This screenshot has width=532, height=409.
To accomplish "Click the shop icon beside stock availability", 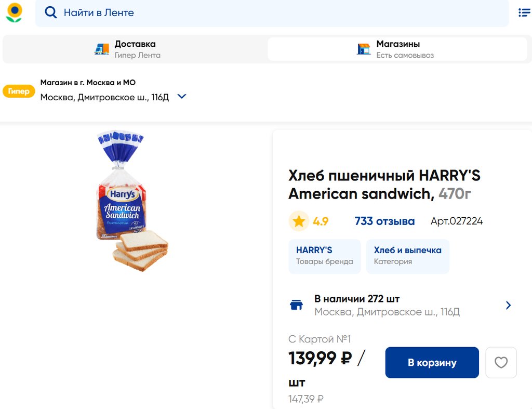I will click(x=296, y=305).
